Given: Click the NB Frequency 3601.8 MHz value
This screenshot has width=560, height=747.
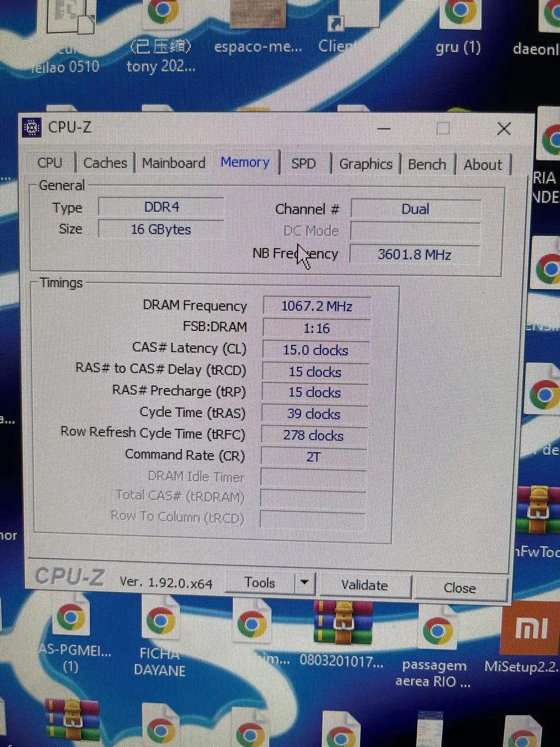Looking at the screenshot, I should [x=415, y=254].
